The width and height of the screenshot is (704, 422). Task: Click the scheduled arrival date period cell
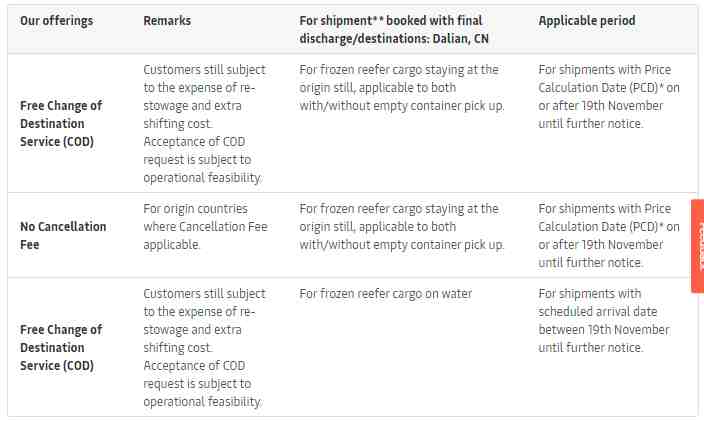tap(604, 321)
